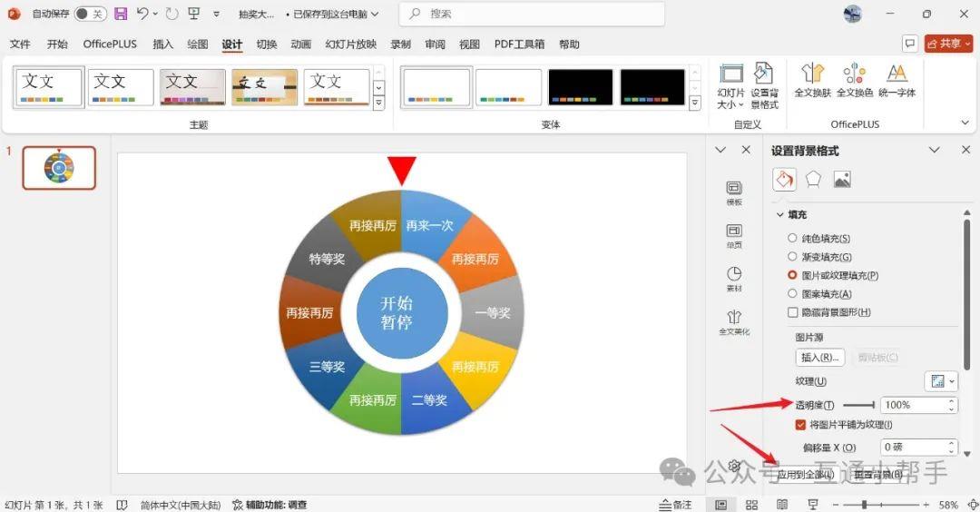Click the first white variant thumbnail
The height and width of the screenshot is (512, 980).
tap(436, 87)
